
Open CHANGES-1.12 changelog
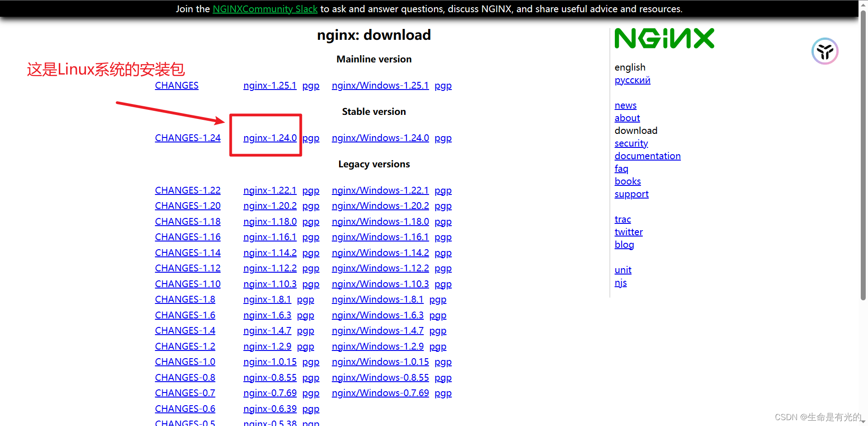pos(188,268)
